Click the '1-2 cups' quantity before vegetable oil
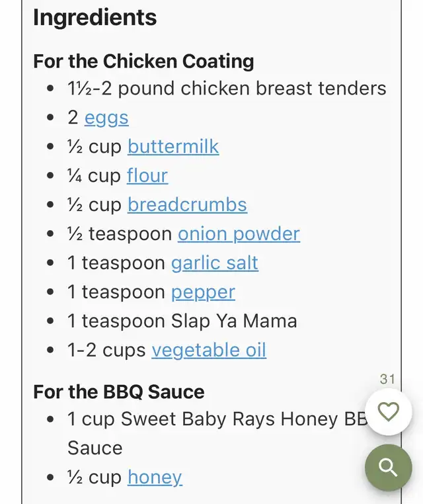Viewport: 423px width, 504px height. point(106,351)
